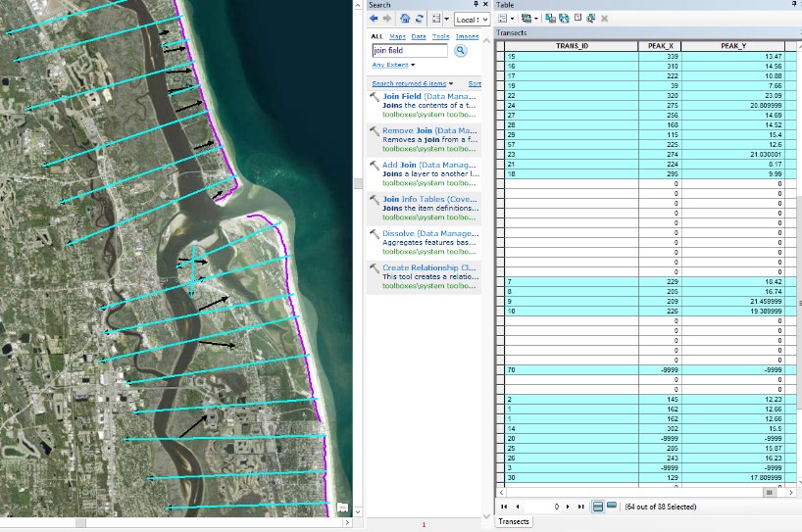Click the join field search input
The image size is (802, 532).
(410, 50)
